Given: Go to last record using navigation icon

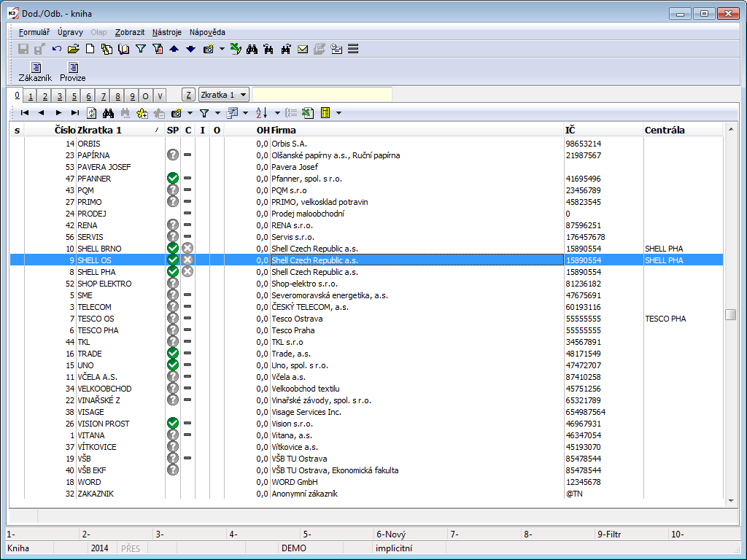Looking at the screenshot, I should (x=75, y=113).
